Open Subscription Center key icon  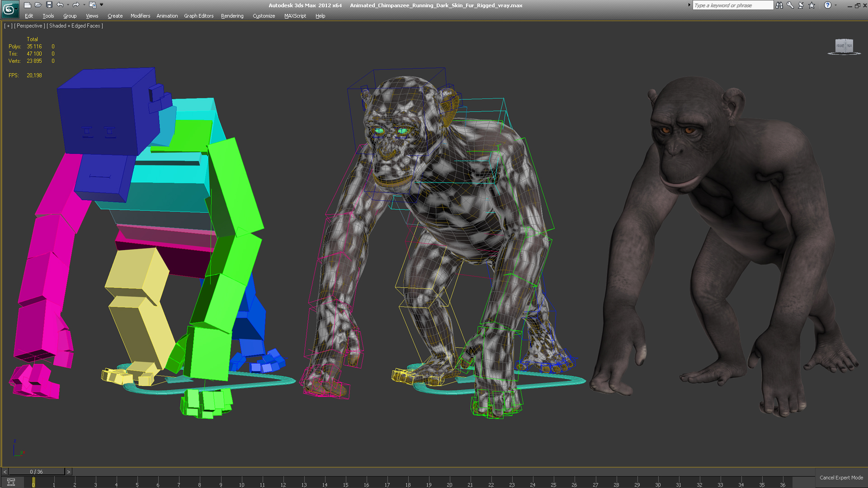(790, 5)
